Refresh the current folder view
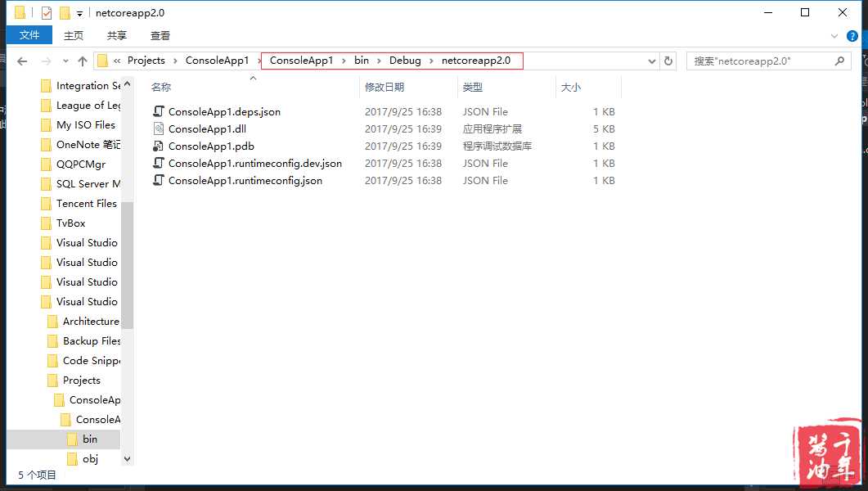The width and height of the screenshot is (868, 491). [x=668, y=61]
